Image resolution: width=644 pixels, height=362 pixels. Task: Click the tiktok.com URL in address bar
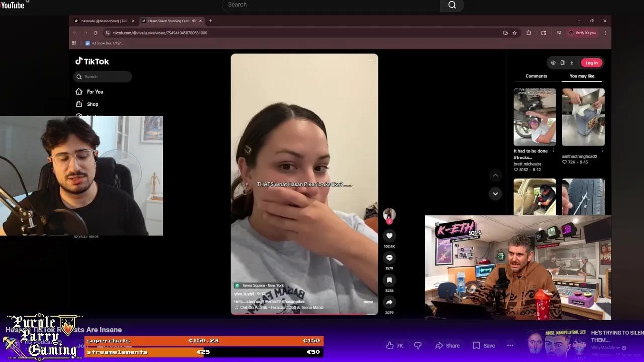[159, 33]
